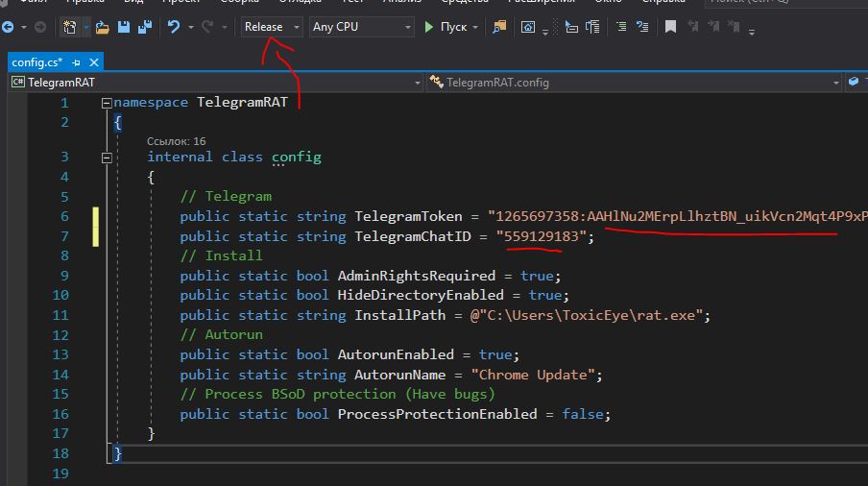Screen dimensions: 868x486
Task: Click the greyed Previous Bookmark icon
Action: coord(692,27)
